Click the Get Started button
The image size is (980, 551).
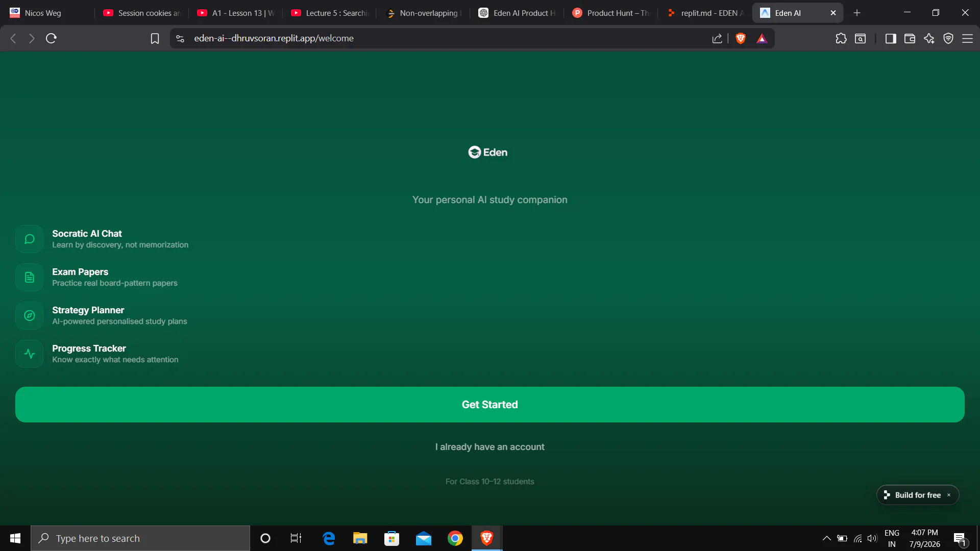[490, 405]
